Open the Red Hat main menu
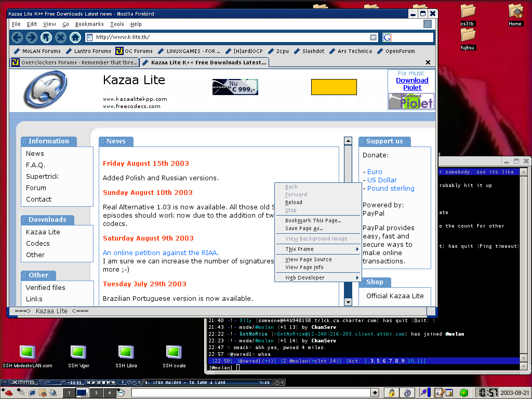 (x=7, y=393)
